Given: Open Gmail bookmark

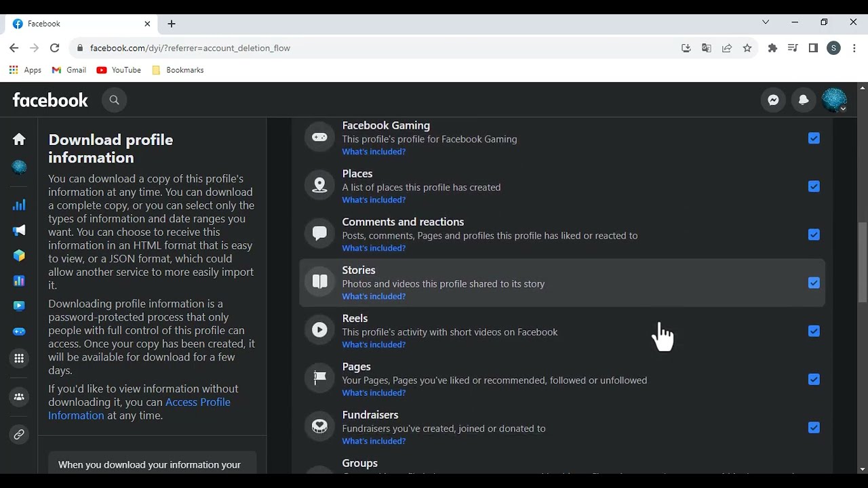Looking at the screenshot, I should tap(69, 70).
